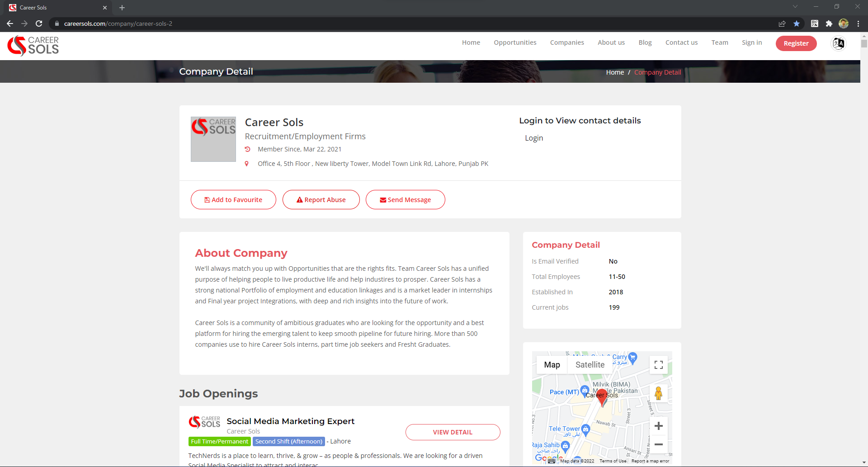The image size is (868, 467).
Task: Zoom in on the map with plus
Action: [658, 426]
